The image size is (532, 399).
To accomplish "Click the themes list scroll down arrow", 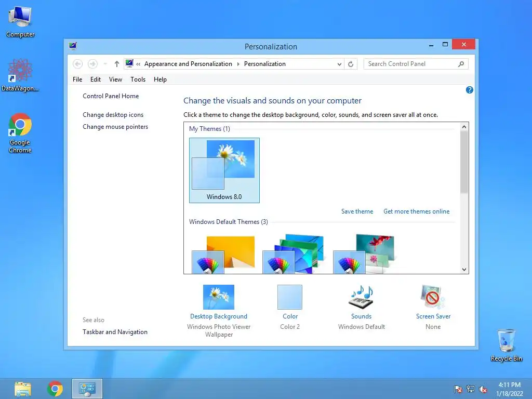I will coord(464,270).
